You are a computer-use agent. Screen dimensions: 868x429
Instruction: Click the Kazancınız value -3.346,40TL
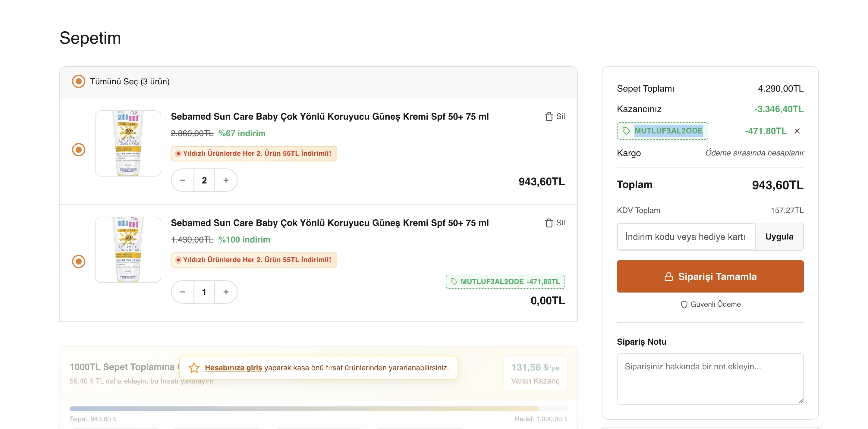point(779,109)
